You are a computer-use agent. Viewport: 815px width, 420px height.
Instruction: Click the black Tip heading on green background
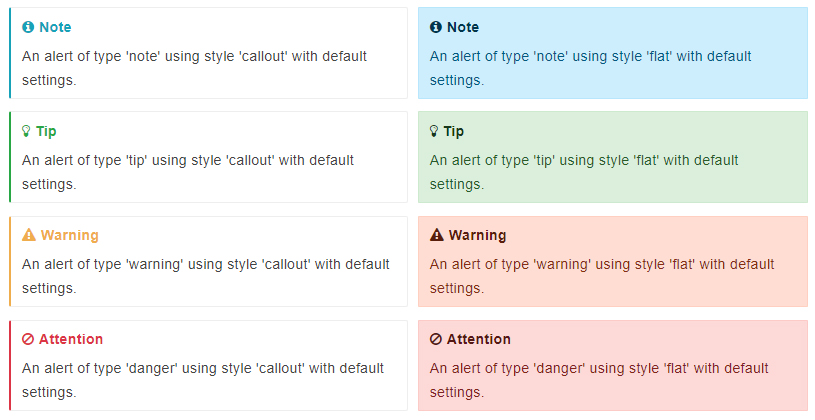(454, 132)
